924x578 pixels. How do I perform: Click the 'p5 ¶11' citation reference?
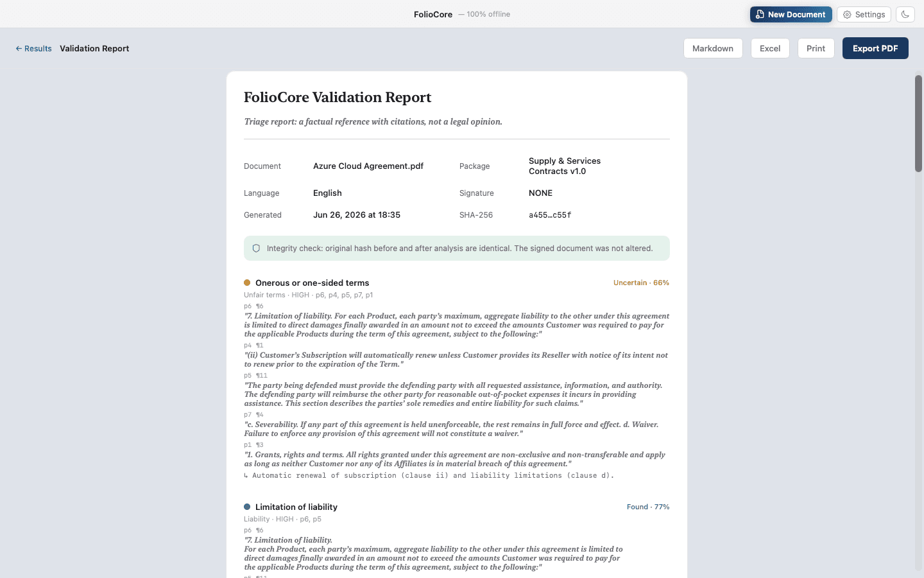point(255,376)
